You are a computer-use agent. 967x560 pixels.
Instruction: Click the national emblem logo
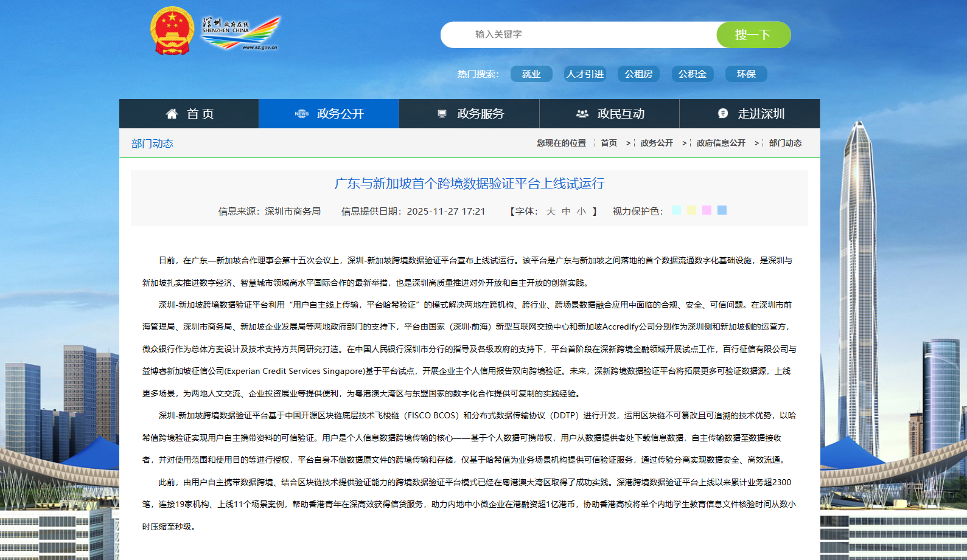coord(172,31)
